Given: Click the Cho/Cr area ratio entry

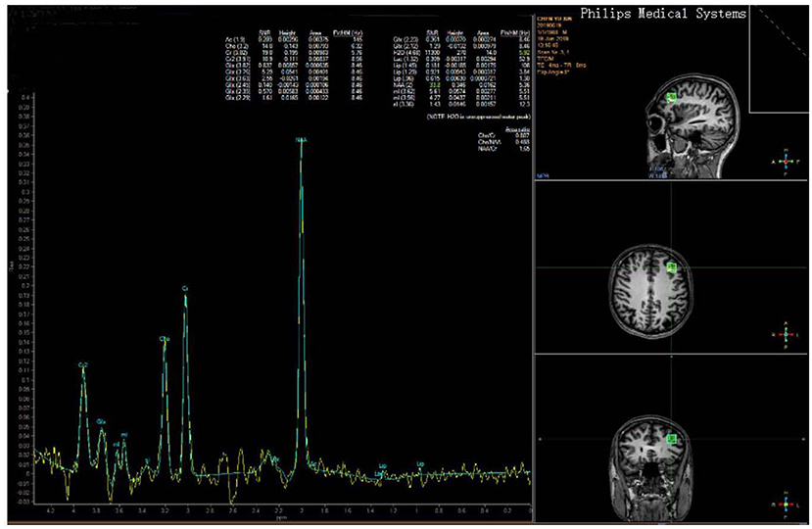Looking at the screenshot, I should 503,136.
